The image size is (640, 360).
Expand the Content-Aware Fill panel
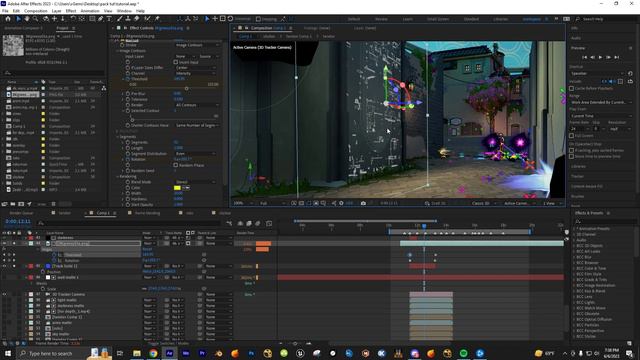[x=587, y=186]
